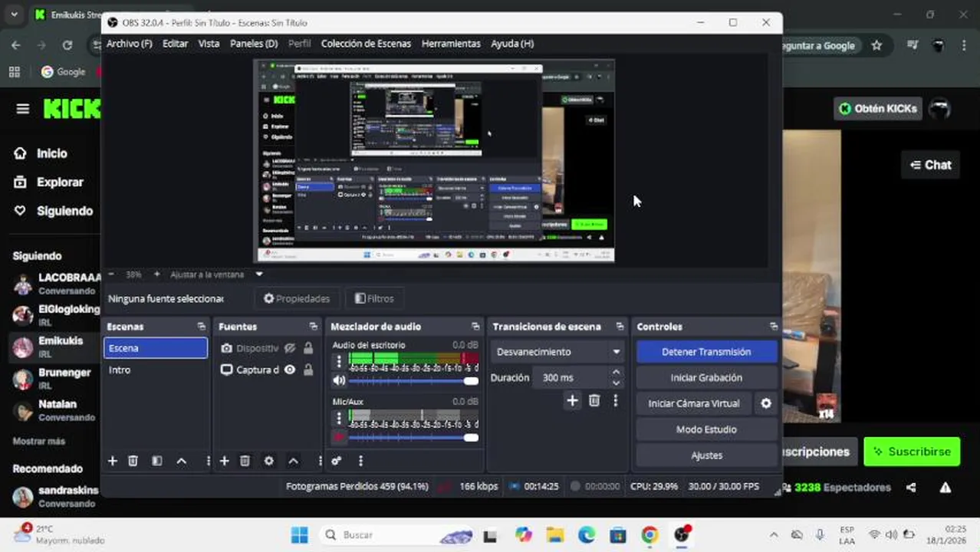Add a new scene with the plus icon
The height and width of the screenshot is (552, 980).
[112, 461]
